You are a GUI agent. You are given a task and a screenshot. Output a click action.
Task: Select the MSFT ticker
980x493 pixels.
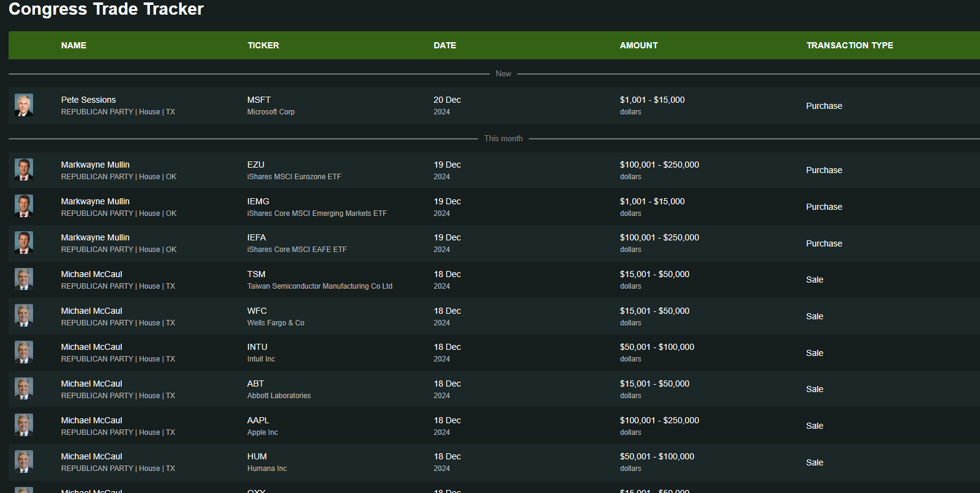point(259,100)
